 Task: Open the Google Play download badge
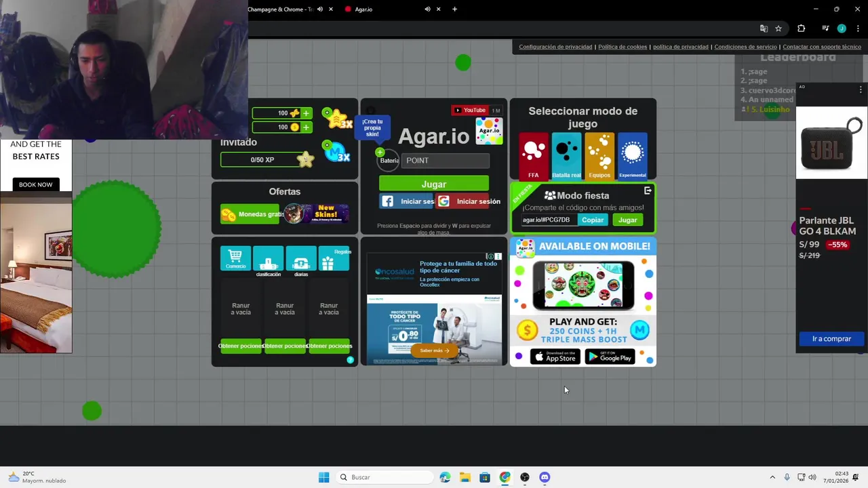click(609, 357)
